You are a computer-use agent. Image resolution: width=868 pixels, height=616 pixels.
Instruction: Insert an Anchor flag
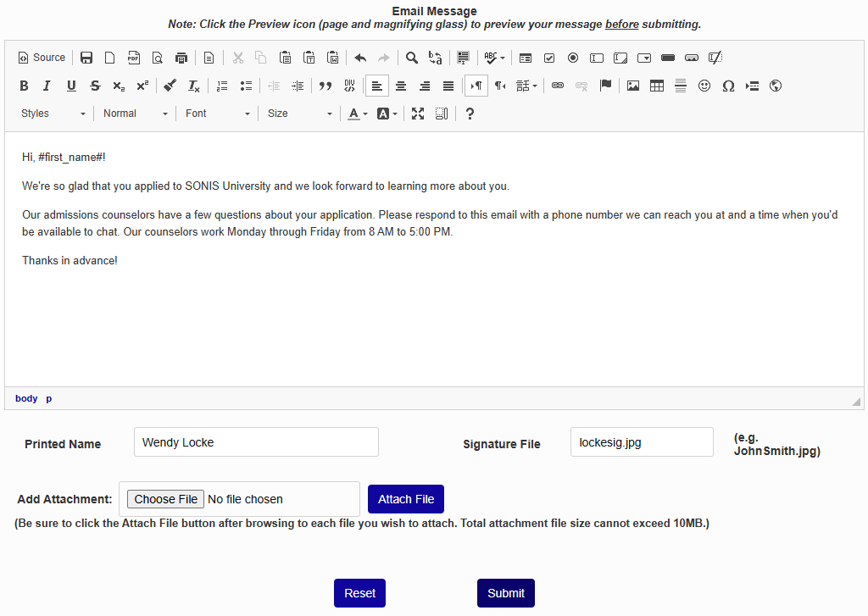click(x=605, y=86)
